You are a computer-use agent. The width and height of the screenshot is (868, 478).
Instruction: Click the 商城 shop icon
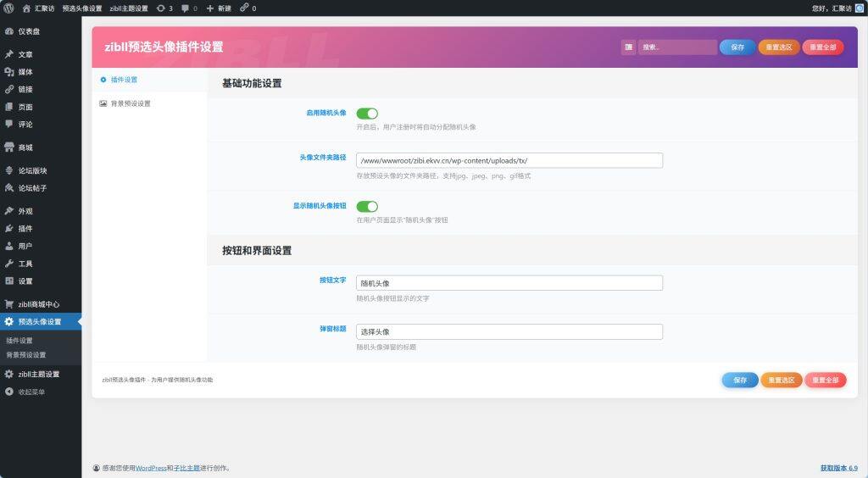tap(8, 147)
